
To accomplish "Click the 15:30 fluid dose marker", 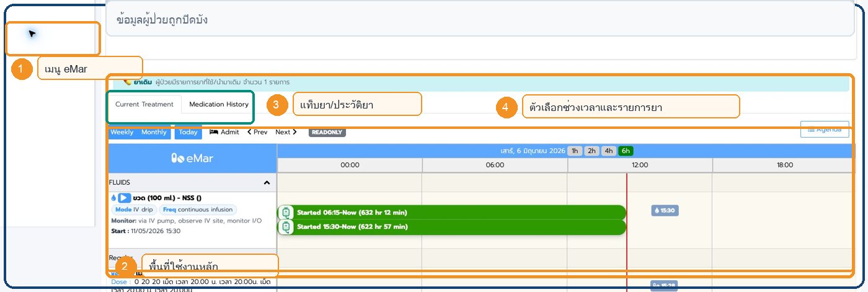I will [665, 210].
